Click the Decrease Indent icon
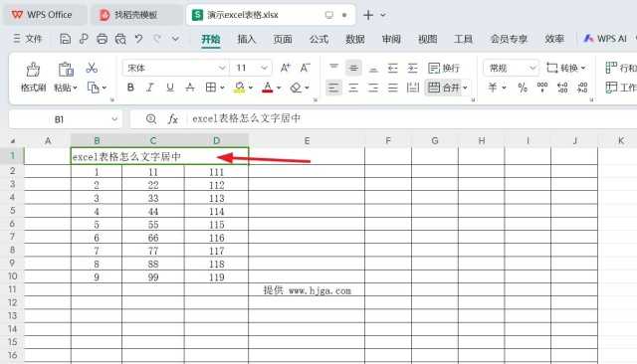The height and width of the screenshot is (364, 637). (393, 68)
